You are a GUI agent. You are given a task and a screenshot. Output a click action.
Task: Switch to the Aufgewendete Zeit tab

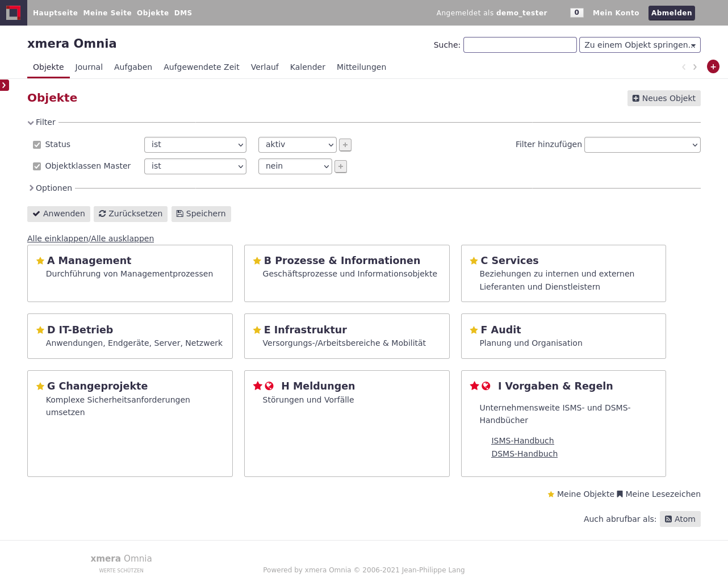[x=202, y=67]
